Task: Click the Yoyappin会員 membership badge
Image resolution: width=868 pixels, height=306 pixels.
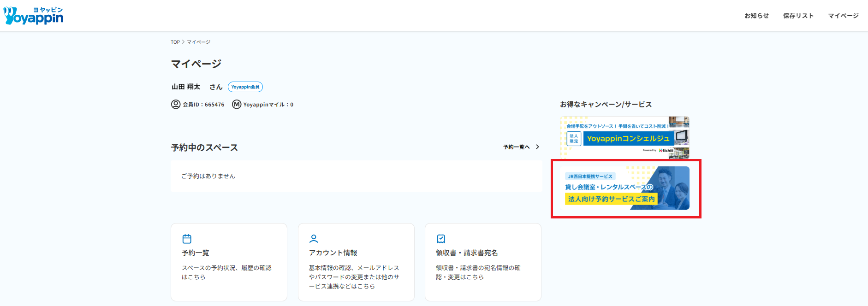Action: point(245,87)
